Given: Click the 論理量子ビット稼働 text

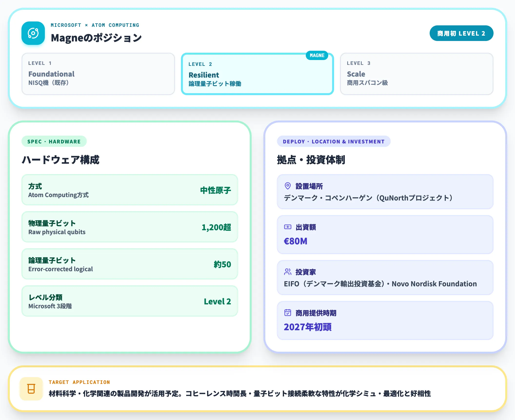Looking at the screenshot, I should [215, 84].
